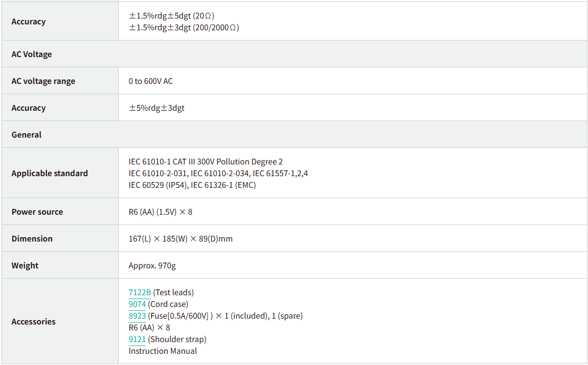The width and height of the screenshot is (588, 365).
Task: Select the Weight row label
Action: [x=25, y=265]
